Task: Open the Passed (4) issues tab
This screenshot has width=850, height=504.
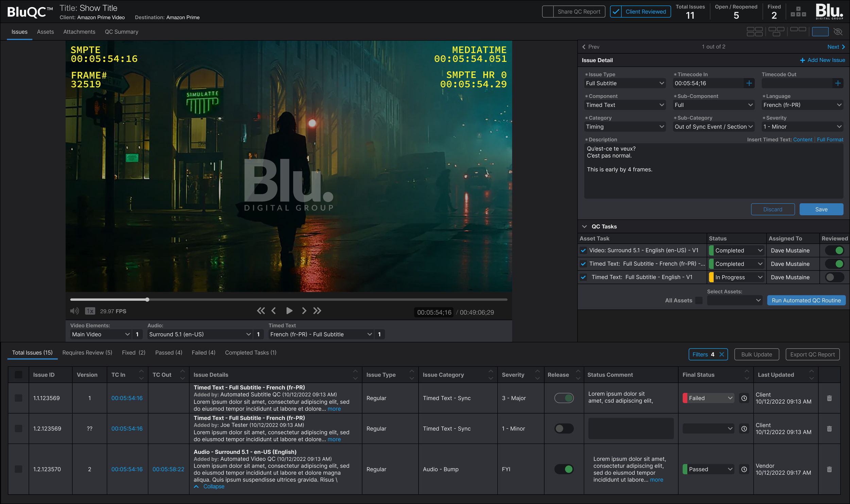Action: pos(169,353)
